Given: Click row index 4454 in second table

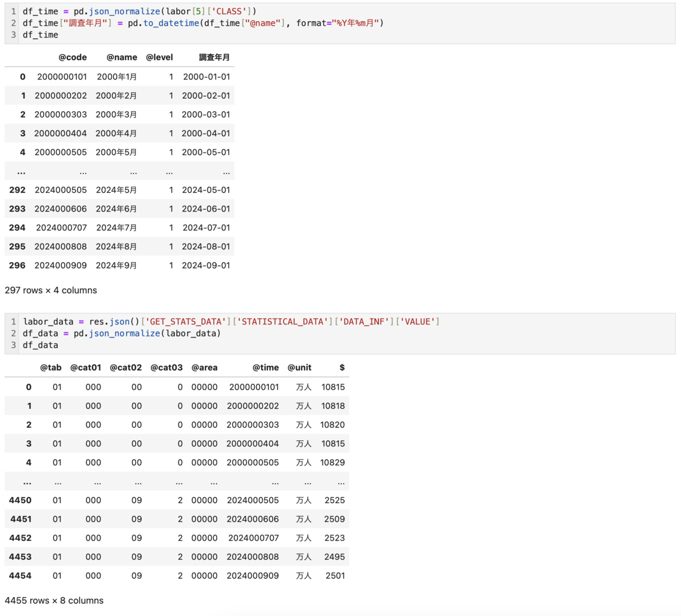Looking at the screenshot, I should [20, 576].
